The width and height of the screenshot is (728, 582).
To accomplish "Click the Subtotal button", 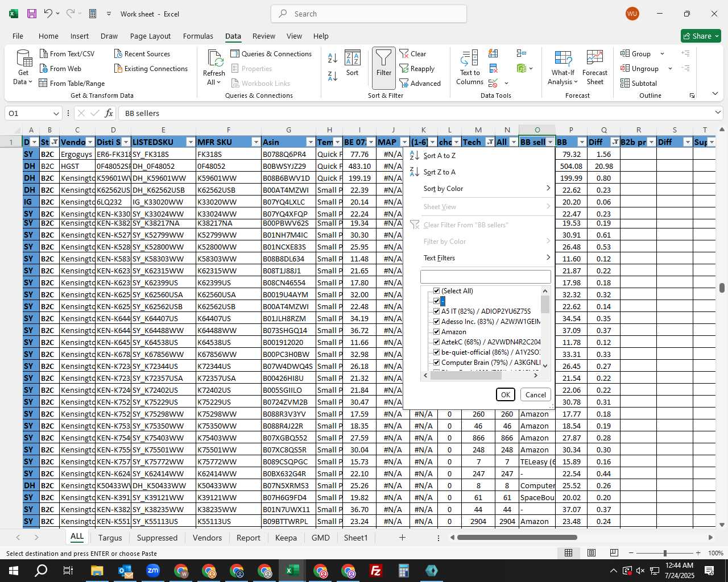I will coord(639,83).
